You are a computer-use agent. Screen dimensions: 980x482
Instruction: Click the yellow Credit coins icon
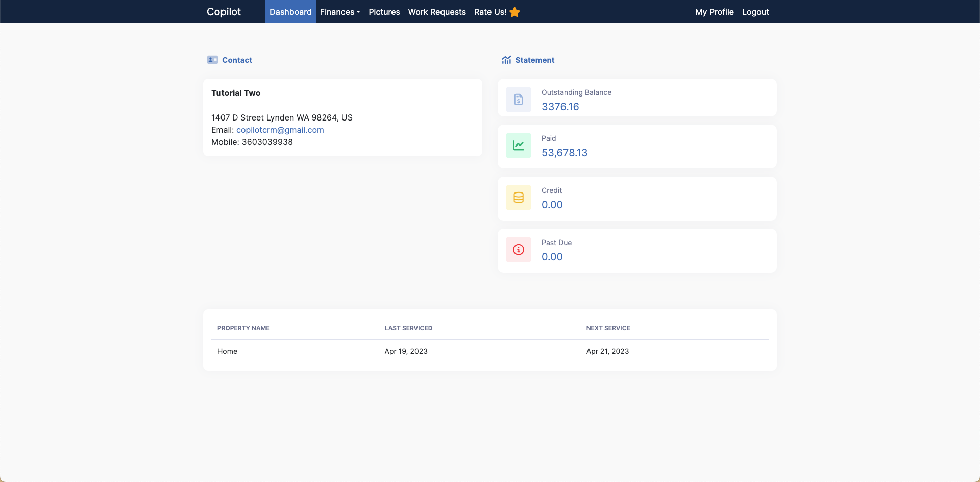519,198
